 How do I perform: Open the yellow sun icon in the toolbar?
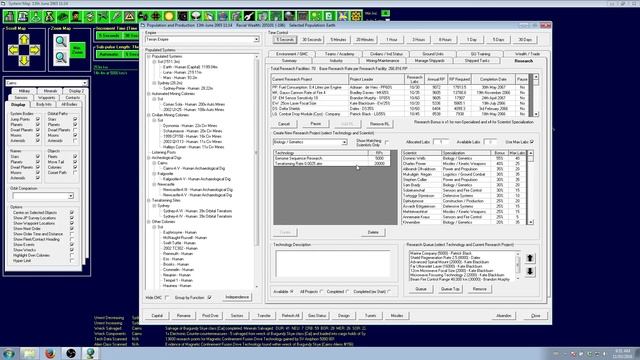point(169,16)
